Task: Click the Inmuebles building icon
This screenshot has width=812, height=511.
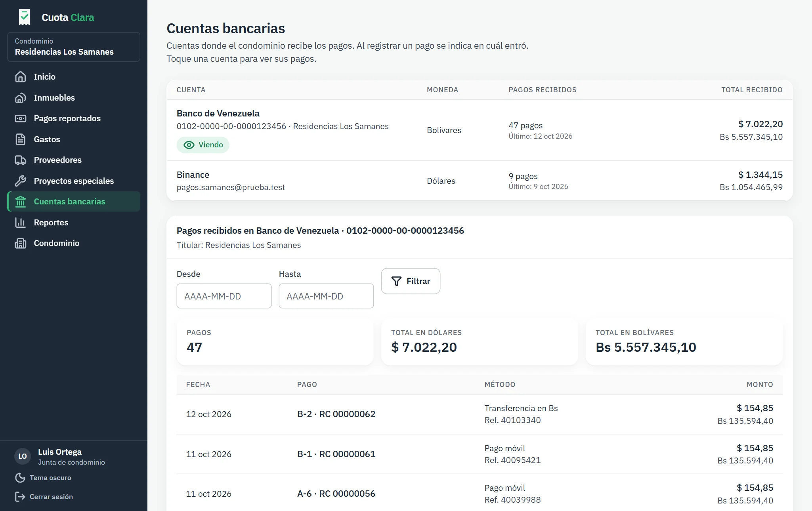Action: pos(20,98)
